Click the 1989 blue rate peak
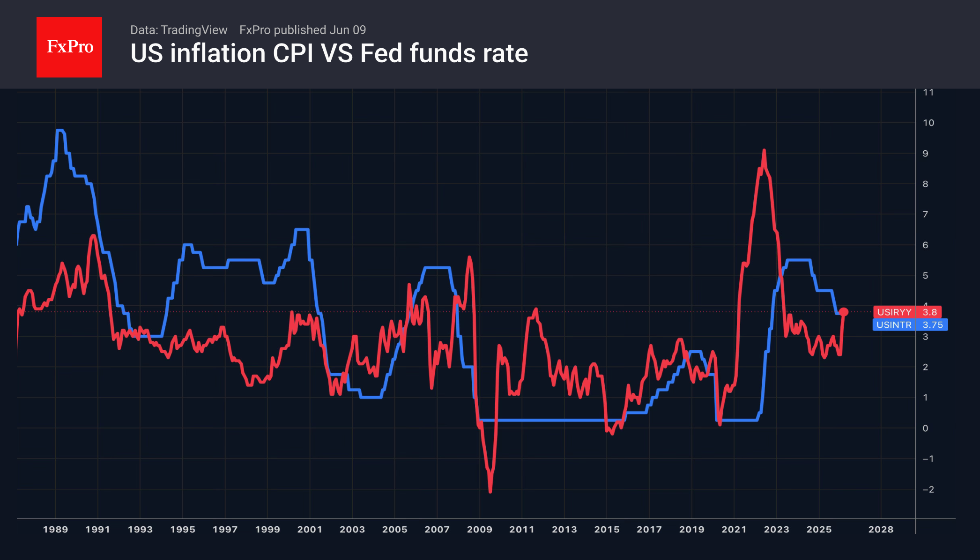Screen dimensions: 980x560 59,130
